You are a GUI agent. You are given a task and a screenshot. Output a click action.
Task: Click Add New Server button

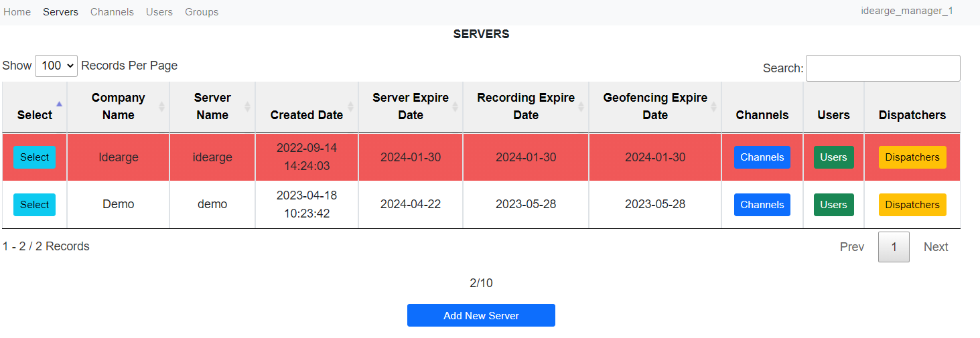[x=481, y=315]
